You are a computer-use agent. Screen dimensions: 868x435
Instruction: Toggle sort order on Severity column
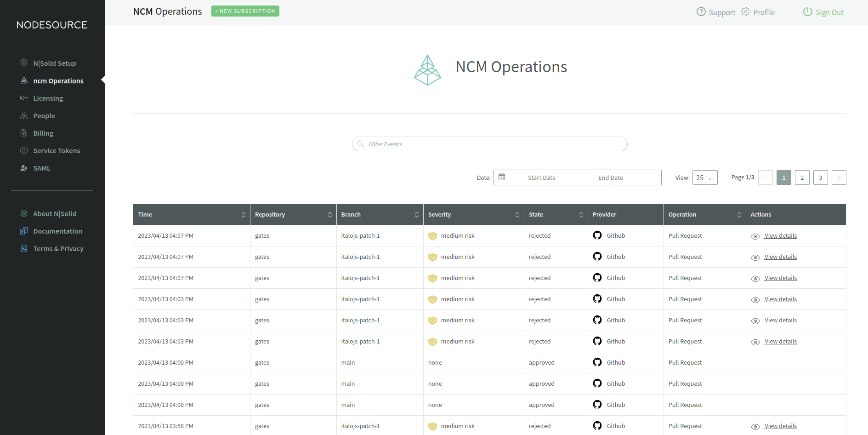point(517,215)
